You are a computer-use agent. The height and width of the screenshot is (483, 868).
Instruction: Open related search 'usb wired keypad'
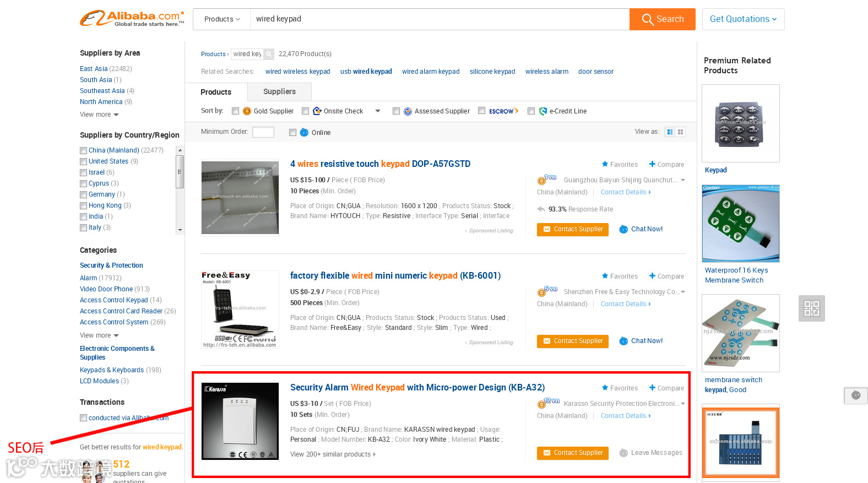coord(366,72)
